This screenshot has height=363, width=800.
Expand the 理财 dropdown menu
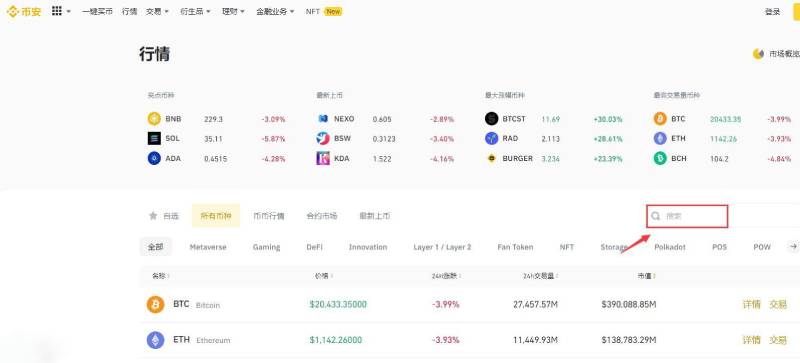(x=242, y=11)
